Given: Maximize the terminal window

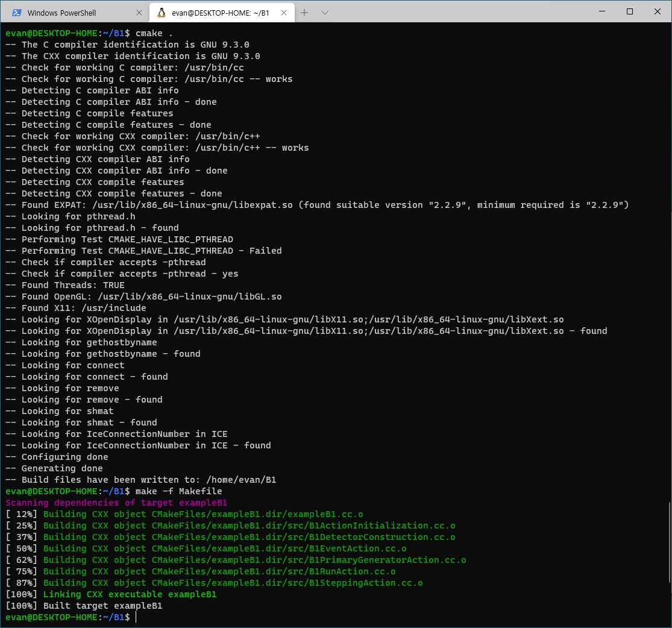Looking at the screenshot, I should click(x=630, y=12).
